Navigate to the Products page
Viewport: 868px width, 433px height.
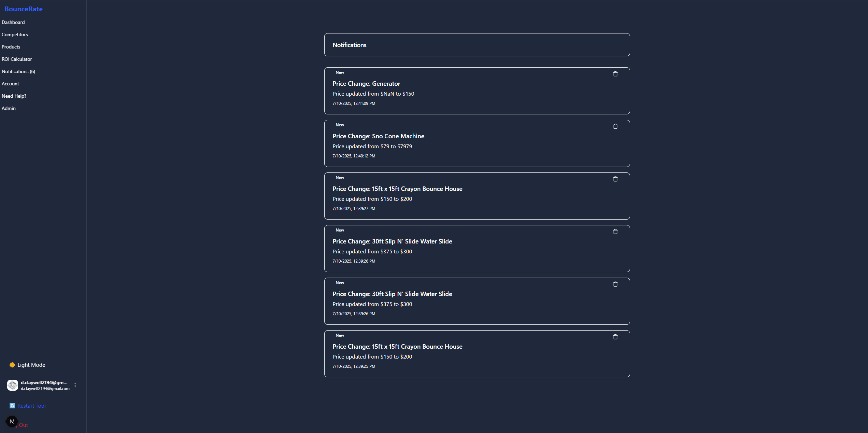(11, 47)
